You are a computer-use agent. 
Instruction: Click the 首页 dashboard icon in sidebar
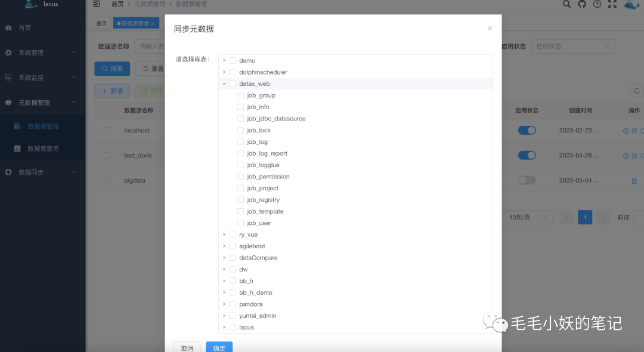click(8, 27)
